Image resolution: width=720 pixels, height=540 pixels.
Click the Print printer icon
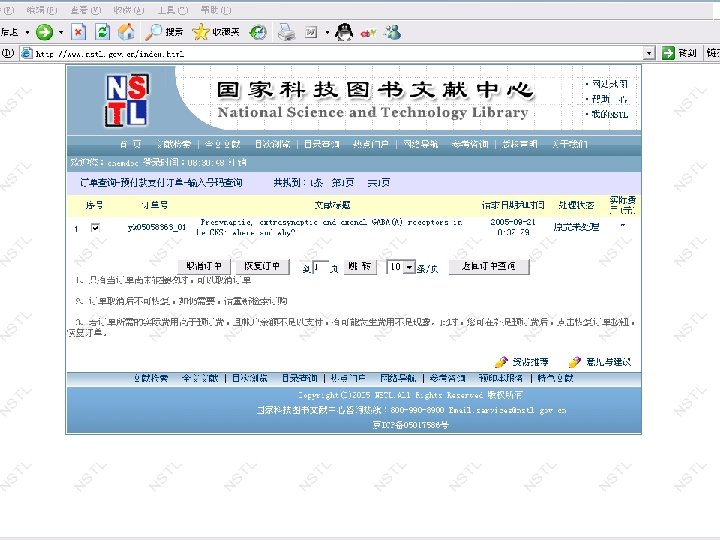pyautogui.click(x=287, y=32)
